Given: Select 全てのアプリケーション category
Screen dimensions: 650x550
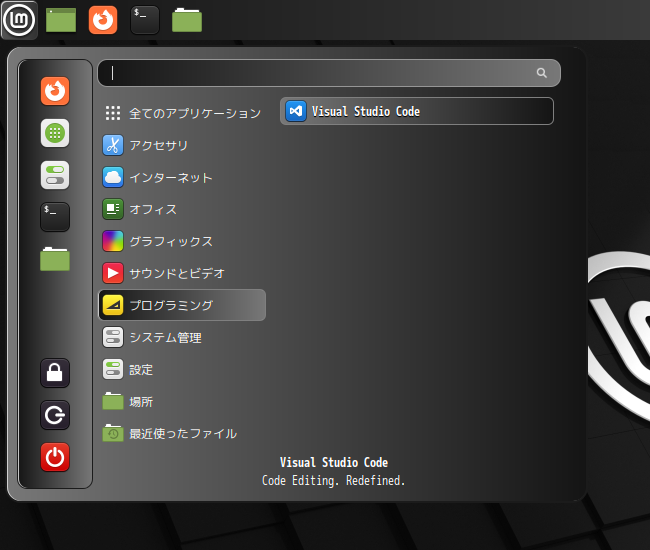Looking at the screenshot, I should pyautogui.click(x=182, y=113).
